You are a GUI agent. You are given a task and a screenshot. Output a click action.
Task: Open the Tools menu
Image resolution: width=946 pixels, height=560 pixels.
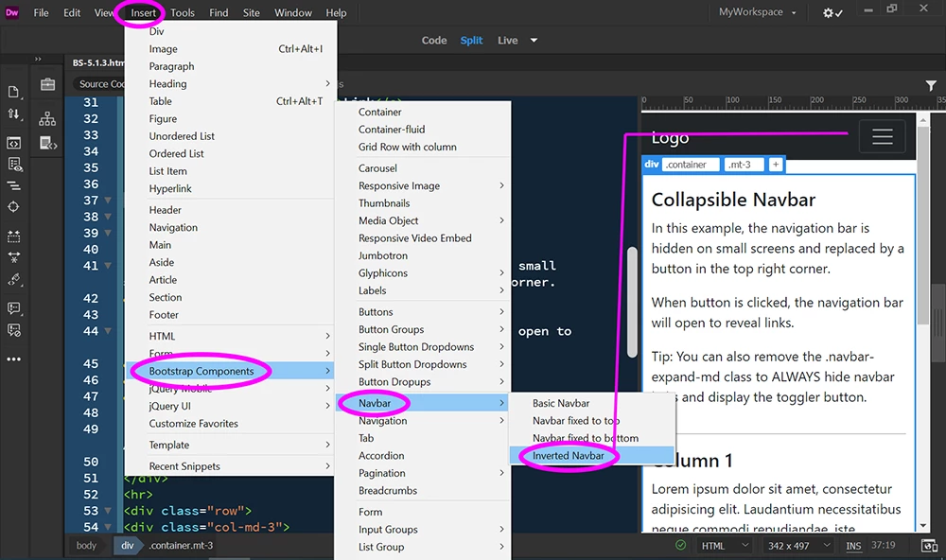tap(183, 12)
